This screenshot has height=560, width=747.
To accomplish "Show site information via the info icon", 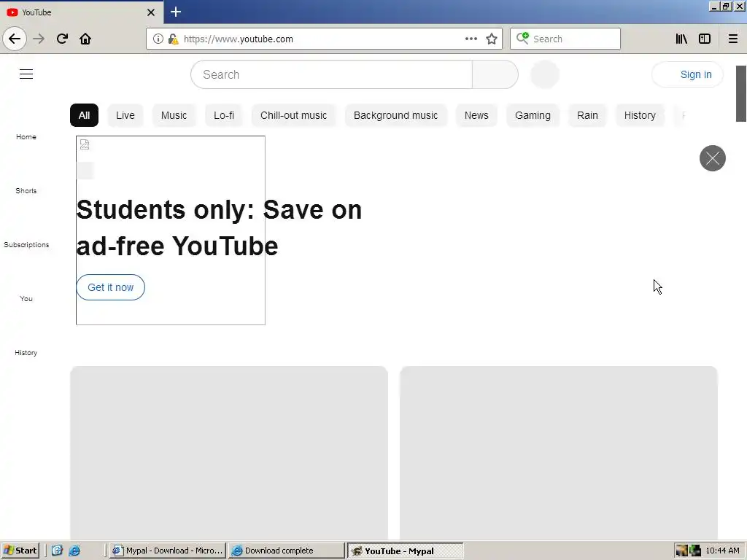I will 158,39.
